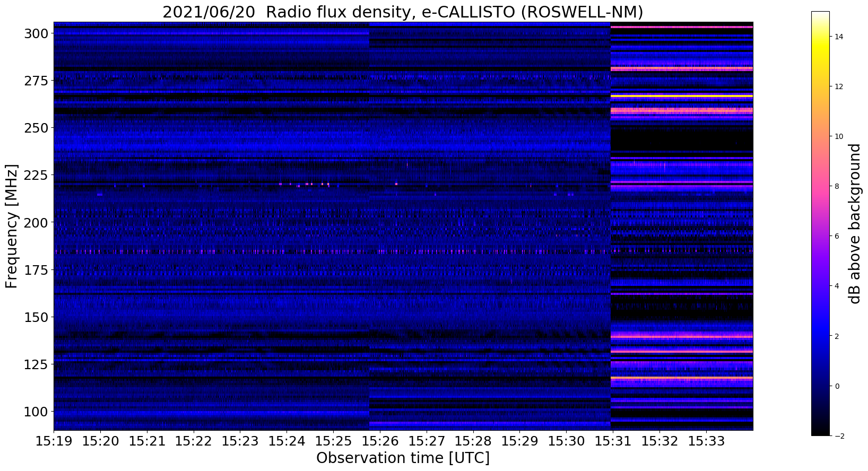Click the 15:19 time tick label
This screenshot has width=868, height=471.
pos(54,441)
